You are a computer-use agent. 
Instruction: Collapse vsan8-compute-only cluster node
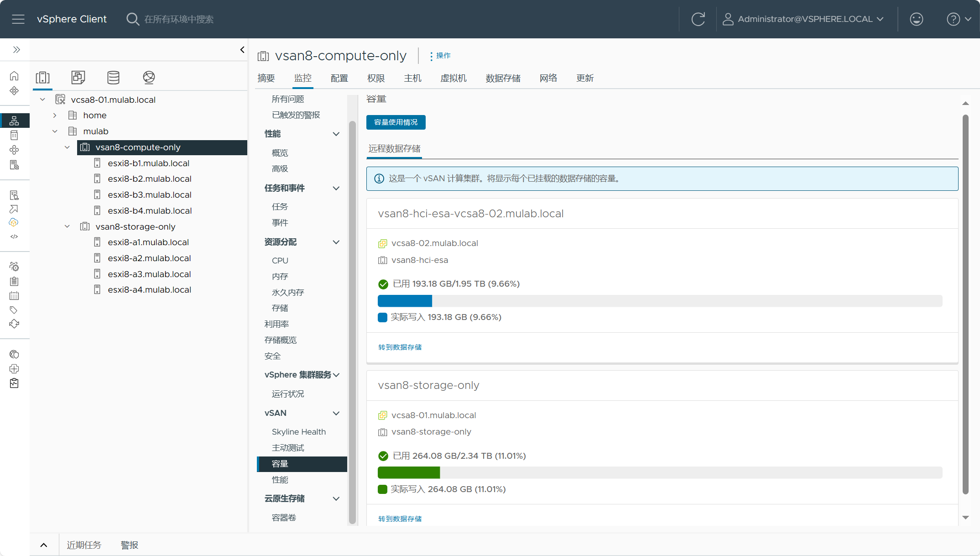pyautogui.click(x=67, y=147)
